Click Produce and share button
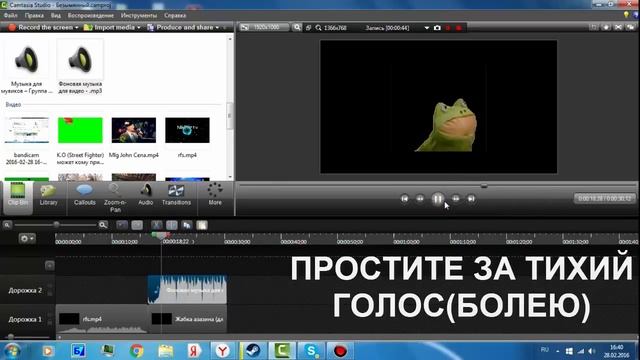The width and height of the screenshot is (640, 360). pos(180,27)
